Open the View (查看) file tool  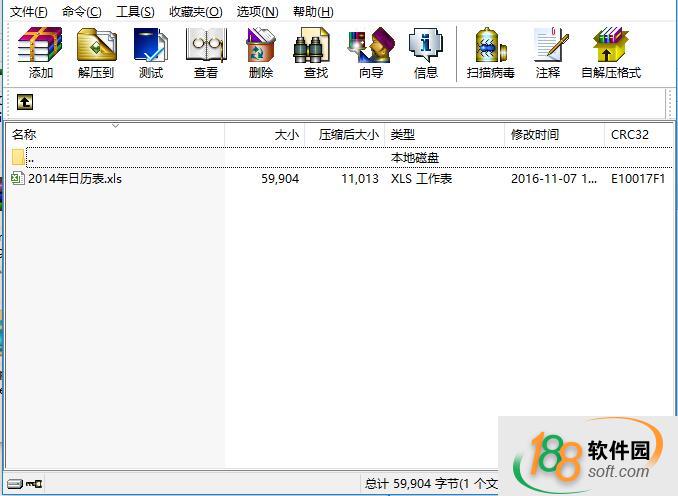point(206,52)
